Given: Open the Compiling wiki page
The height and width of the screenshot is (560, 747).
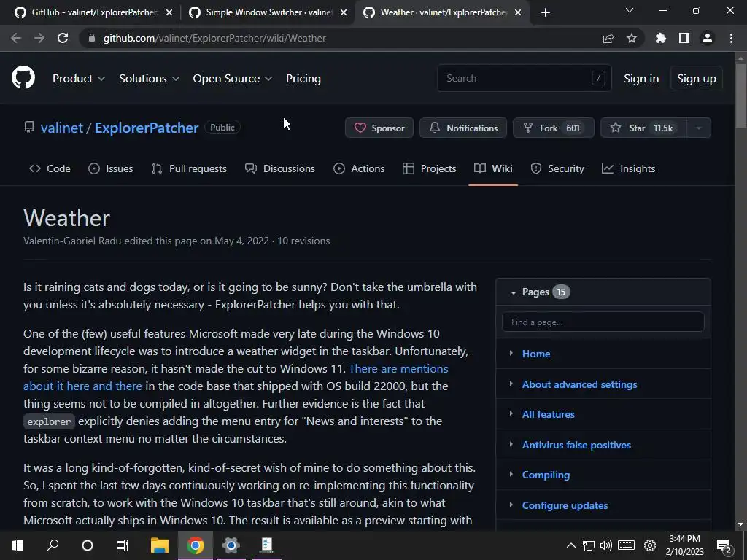Looking at the screenshot, I should click(x=546, y=475).
